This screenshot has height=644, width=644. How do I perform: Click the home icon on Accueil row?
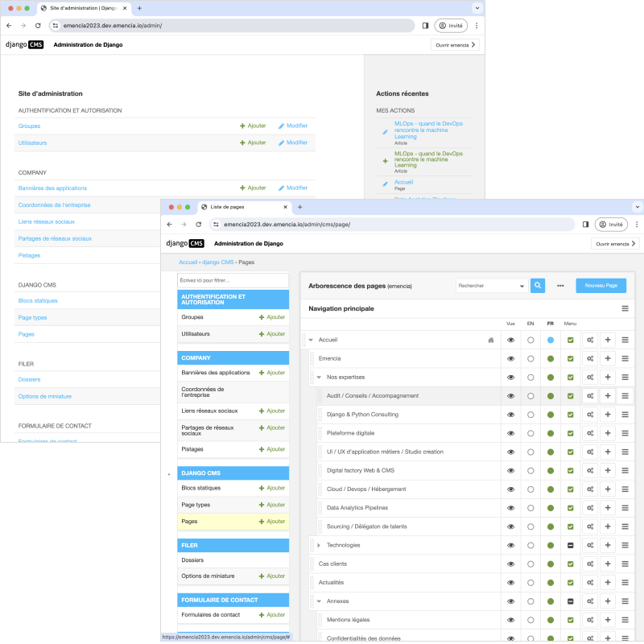pyautogui.click(x=491, y=340)
